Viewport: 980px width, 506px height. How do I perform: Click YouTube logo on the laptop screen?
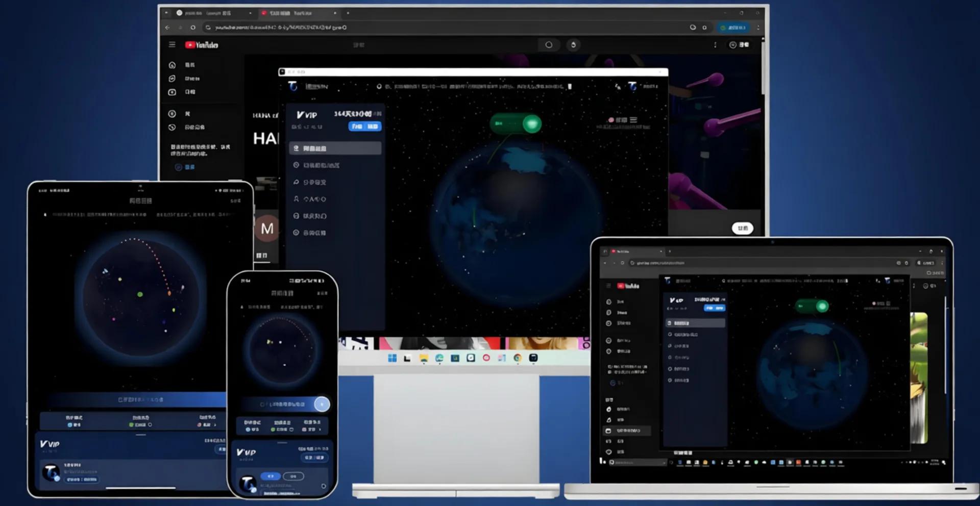[628, 286]
